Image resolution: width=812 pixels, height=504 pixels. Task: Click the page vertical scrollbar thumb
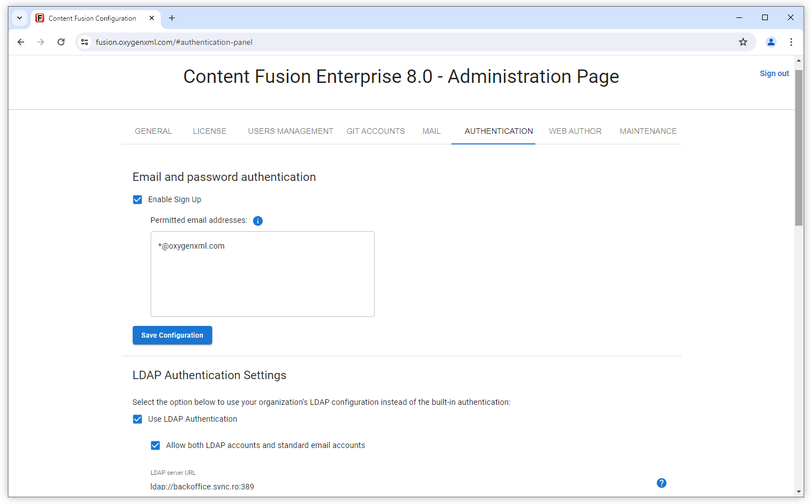(x=799, y=148)
